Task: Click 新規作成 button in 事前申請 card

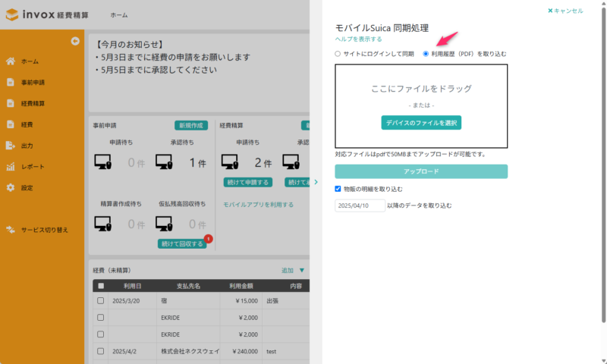Action: coord(191,125)
